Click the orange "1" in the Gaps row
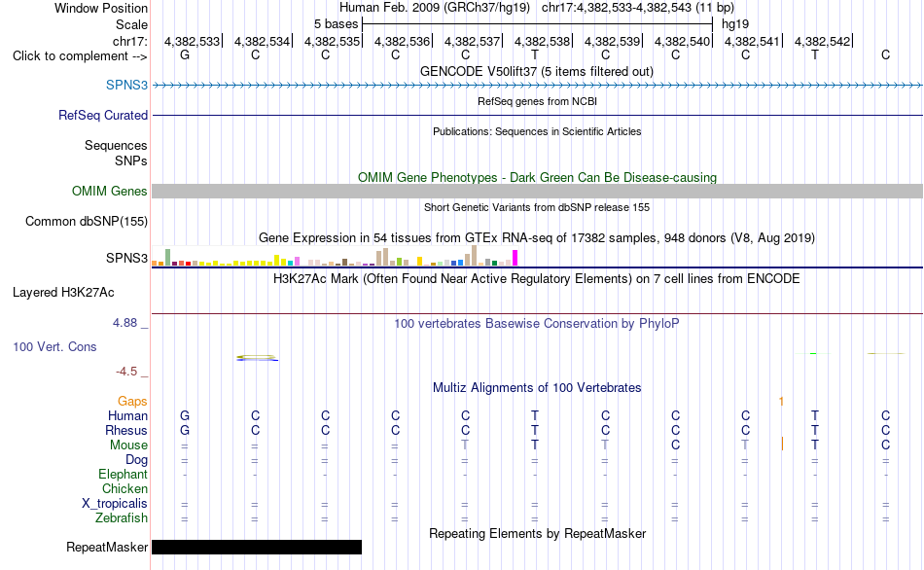 781,402
